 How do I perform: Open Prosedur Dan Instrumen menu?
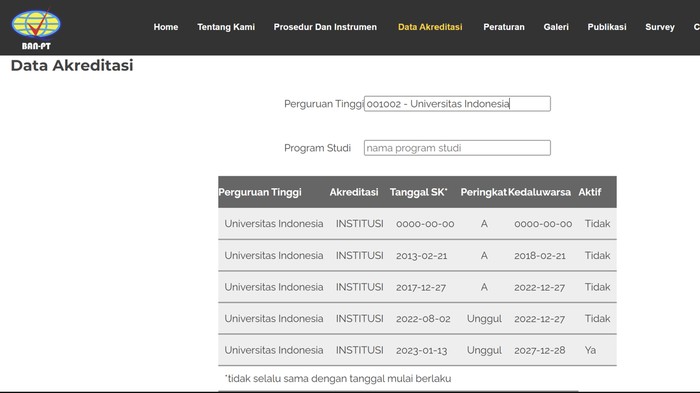[x=325, y=27]
